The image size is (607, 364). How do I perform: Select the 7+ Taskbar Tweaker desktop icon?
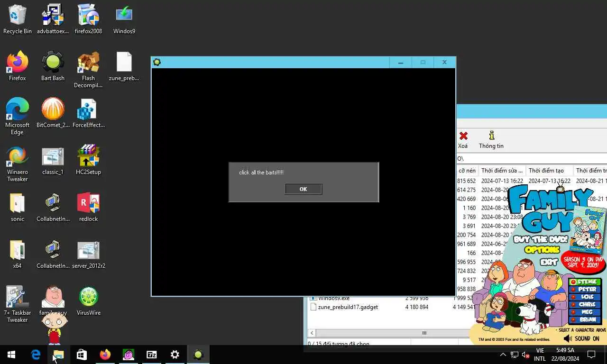point(18,304)
